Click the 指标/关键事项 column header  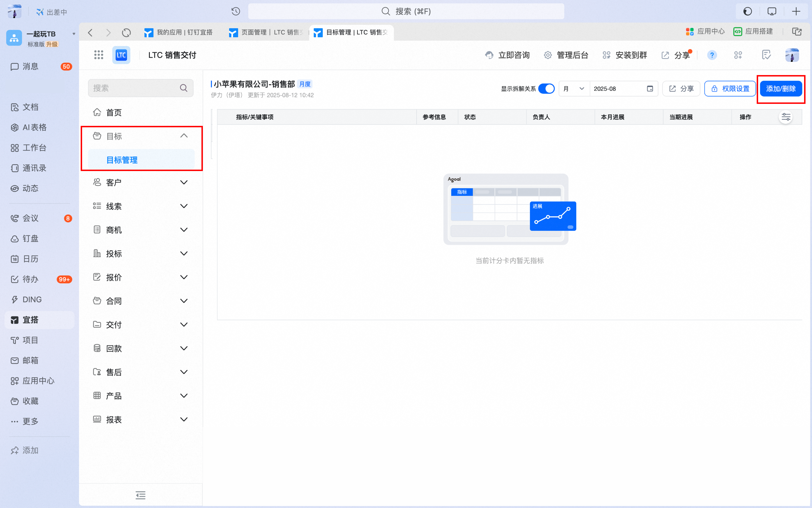pos(254,117)
